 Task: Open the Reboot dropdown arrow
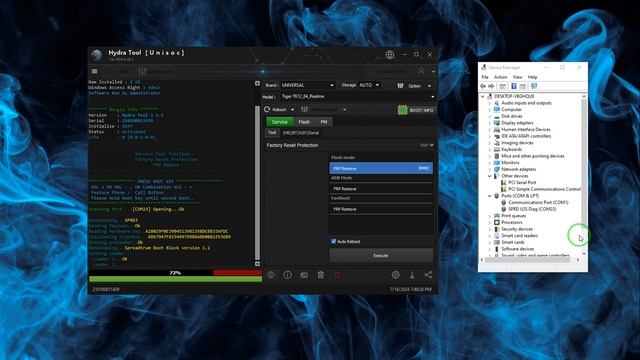292,110
